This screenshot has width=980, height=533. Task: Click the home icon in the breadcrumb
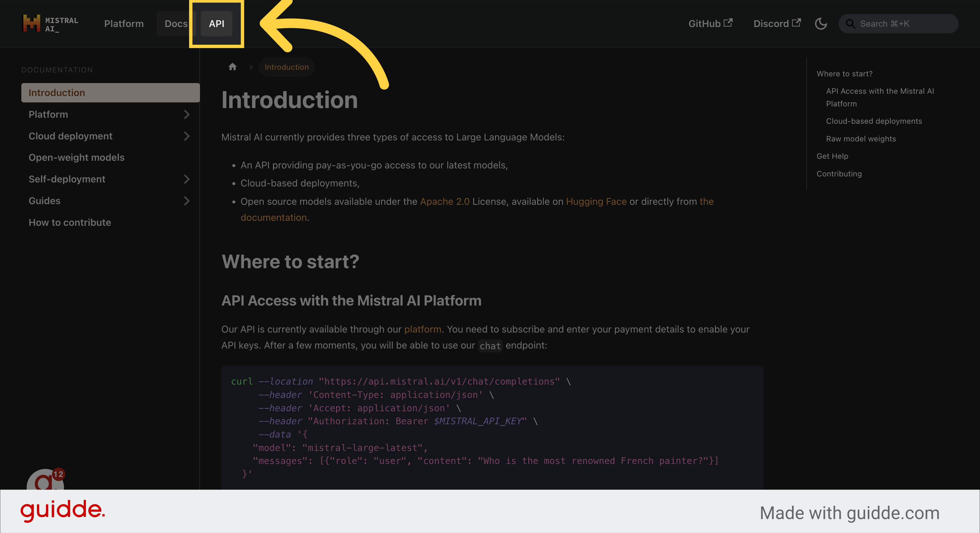(x=233, y=67)
